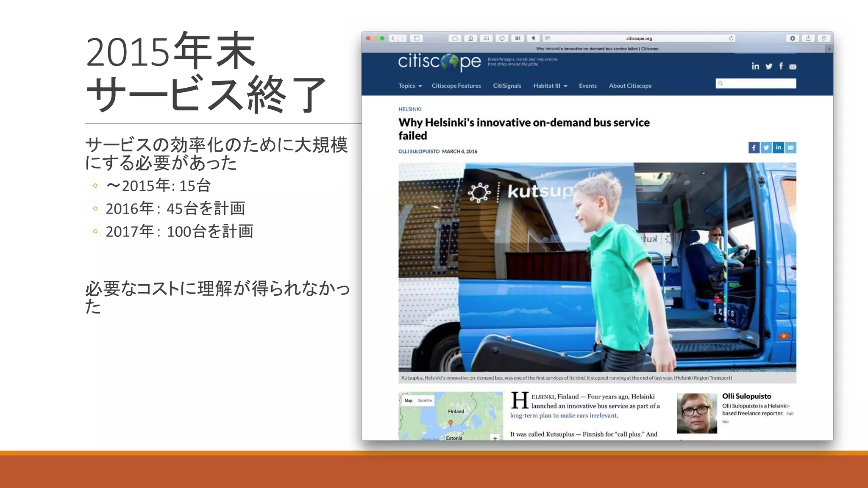868x488 pixels.
Task: Click the OLLI SULOPUISTO author link
Action: click(419, 151)
